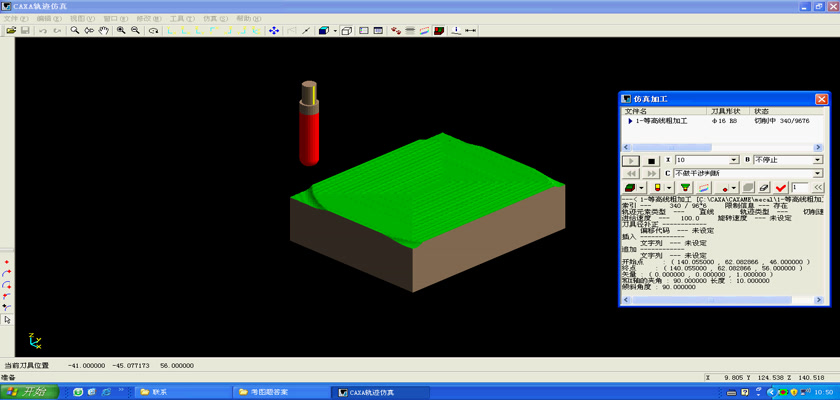Expand the shaded cube toolbar dropdown arrow
The width and height of the screenshot is (840, 400).
point(335,31)
